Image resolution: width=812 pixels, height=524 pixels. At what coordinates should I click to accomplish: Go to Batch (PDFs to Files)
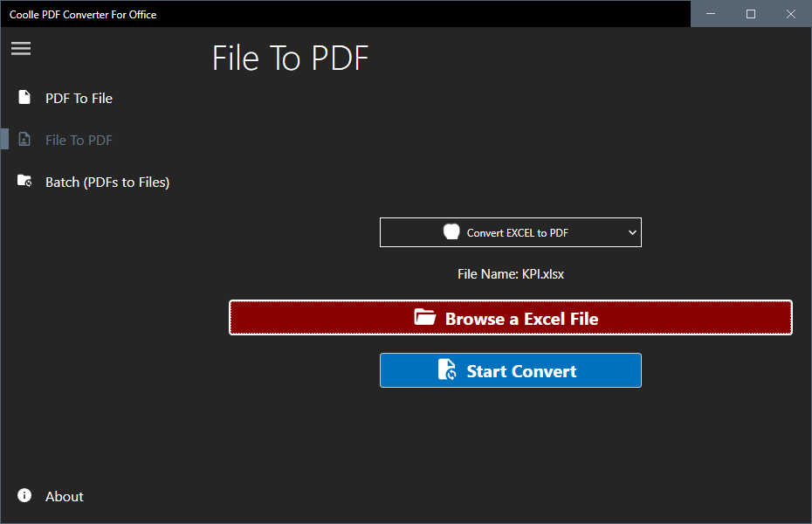pos(107,182)
